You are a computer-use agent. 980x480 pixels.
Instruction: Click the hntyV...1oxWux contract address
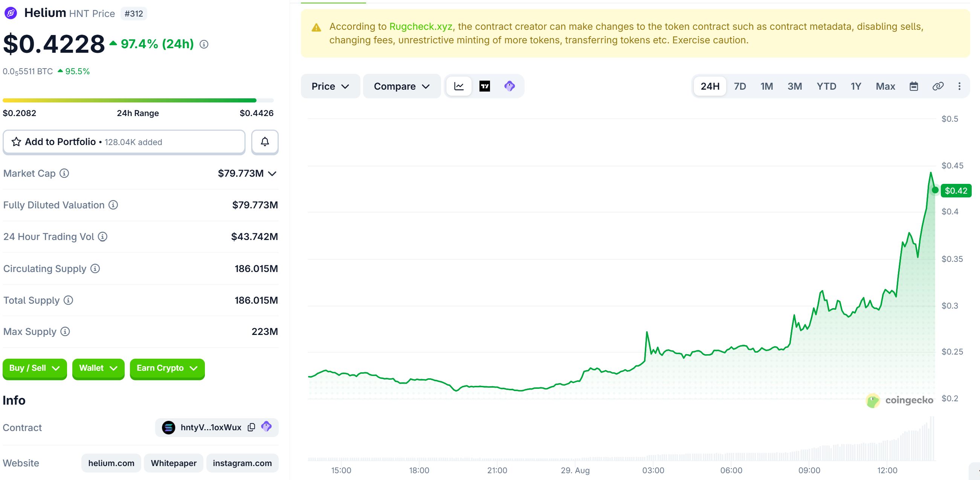(x=211, y=428)
